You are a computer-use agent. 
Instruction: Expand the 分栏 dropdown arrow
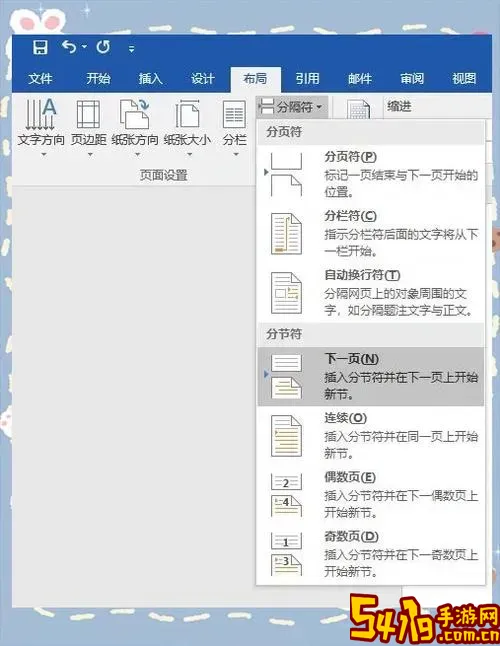click(x=236, y=155)
